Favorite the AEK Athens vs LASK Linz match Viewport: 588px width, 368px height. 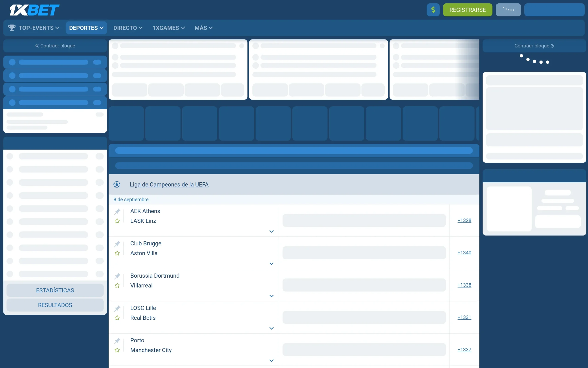pyautogui.click(x=117, y=221)
